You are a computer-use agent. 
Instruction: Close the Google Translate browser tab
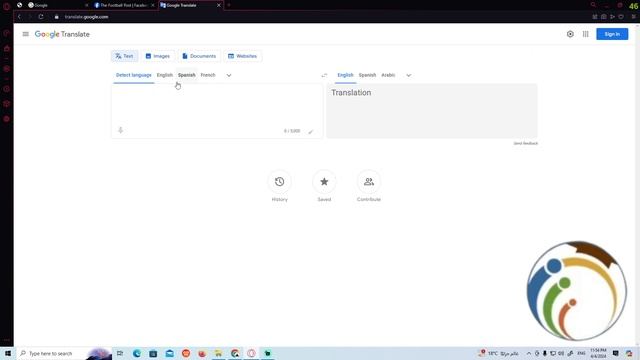[219, 5]
